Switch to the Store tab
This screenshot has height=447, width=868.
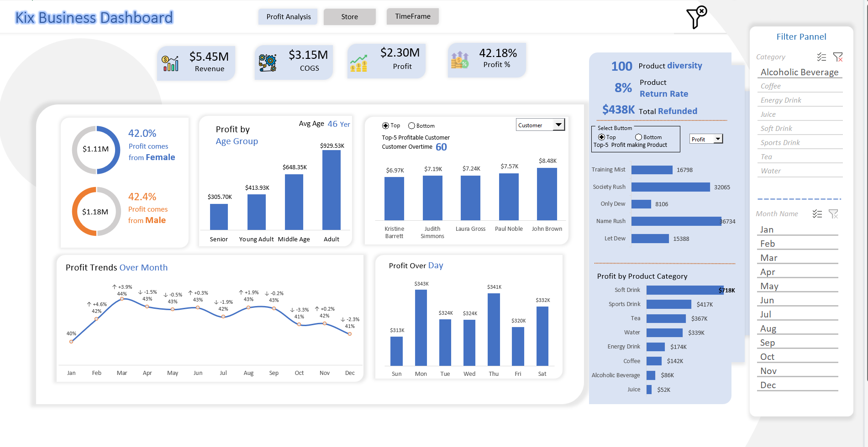click(349, 17)
